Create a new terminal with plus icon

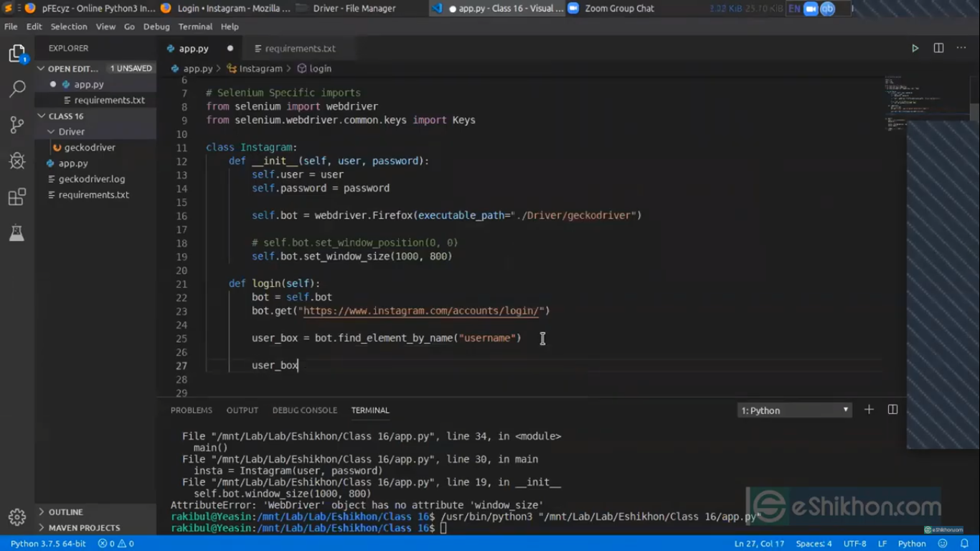869,410
